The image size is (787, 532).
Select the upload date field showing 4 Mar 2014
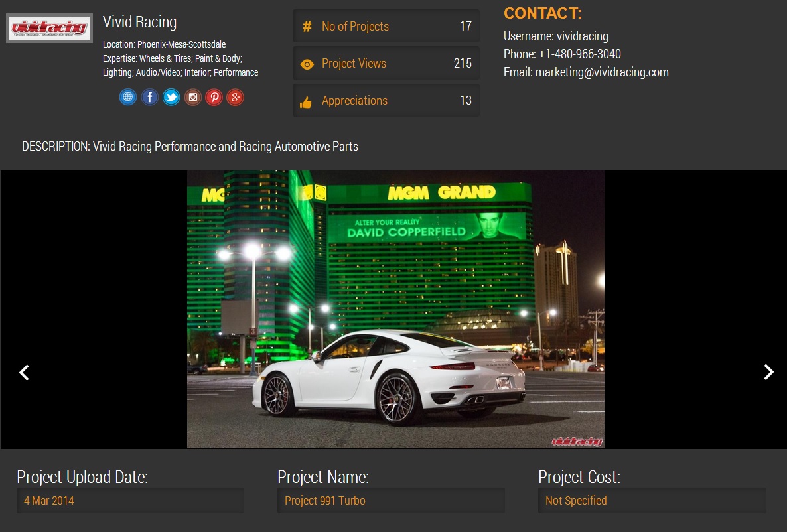[130, 500]
